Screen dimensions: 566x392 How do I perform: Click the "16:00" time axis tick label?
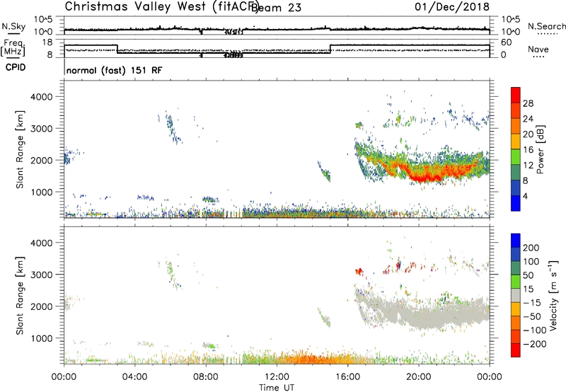click(347, 377)
